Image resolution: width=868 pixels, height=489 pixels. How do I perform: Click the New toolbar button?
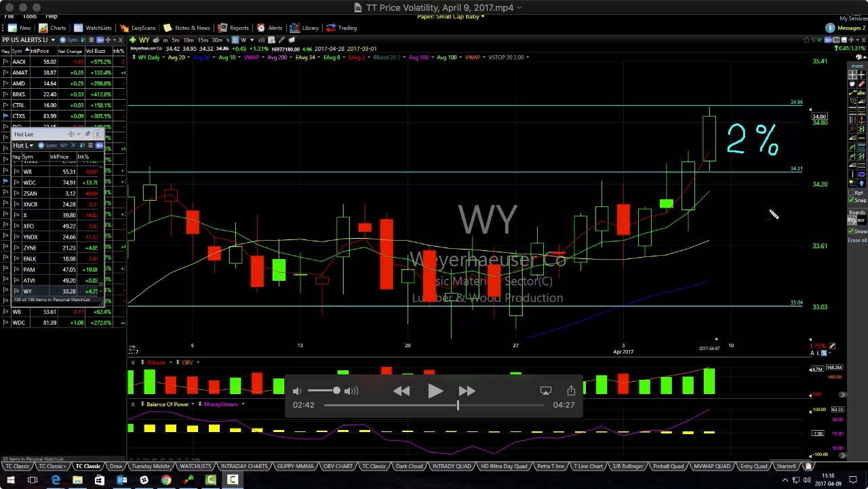click(x=19, y=28)
